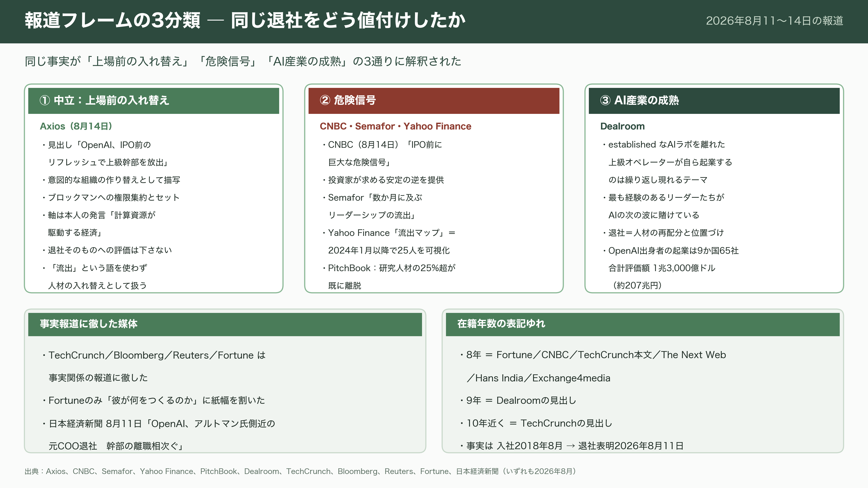Click the bullet CNBC（8月14日）「IPO前に
Viewport: 868px width, 488px height.
[382, 145]
